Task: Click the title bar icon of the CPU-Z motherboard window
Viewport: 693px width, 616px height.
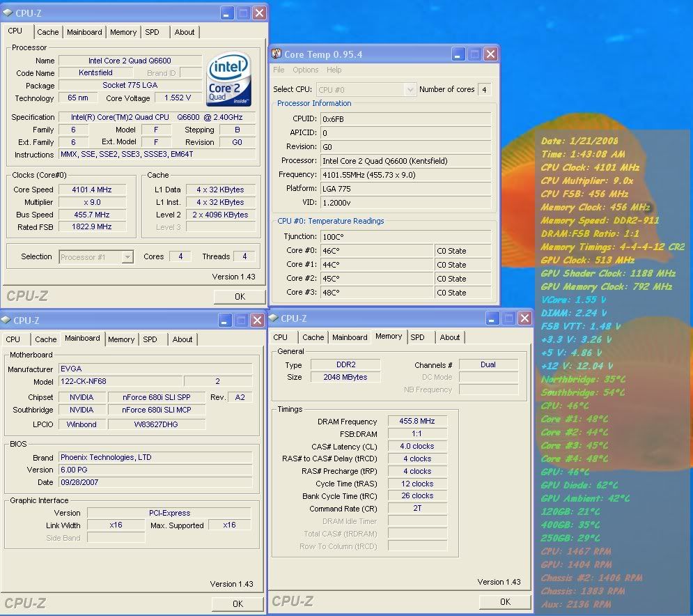Action: click(6, 320)
